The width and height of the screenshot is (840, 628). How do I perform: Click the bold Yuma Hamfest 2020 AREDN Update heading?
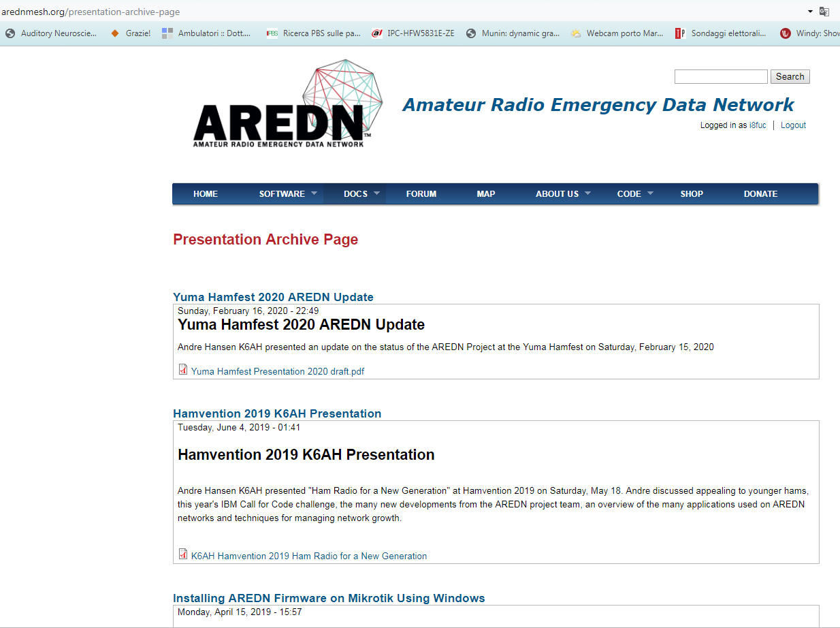coord(302,324)
